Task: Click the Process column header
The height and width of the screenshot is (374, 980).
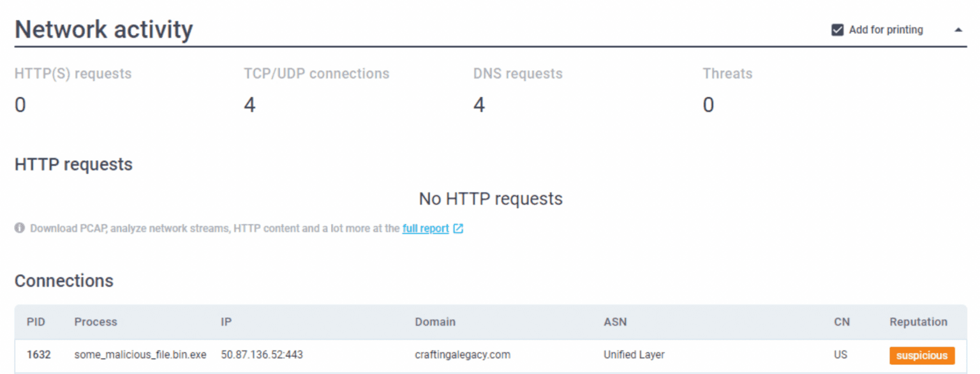Action: pos(96,322)
